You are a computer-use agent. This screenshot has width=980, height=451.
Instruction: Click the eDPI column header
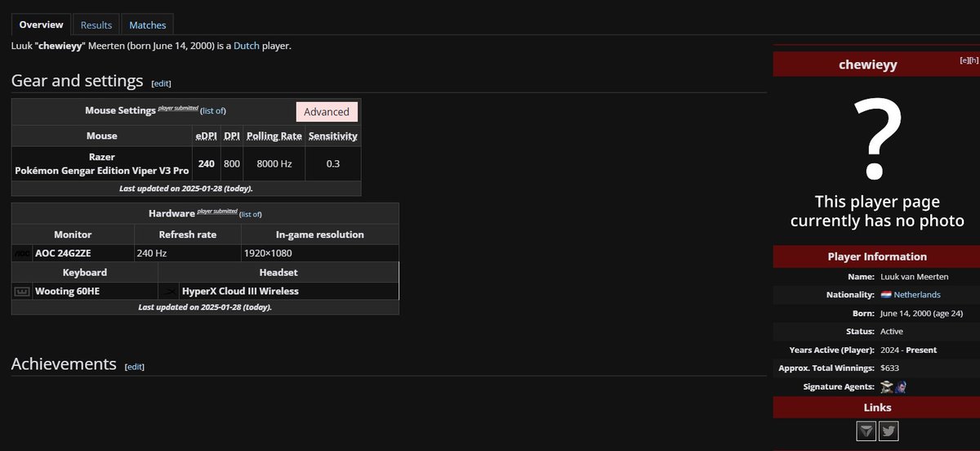(x=206, y=136)
